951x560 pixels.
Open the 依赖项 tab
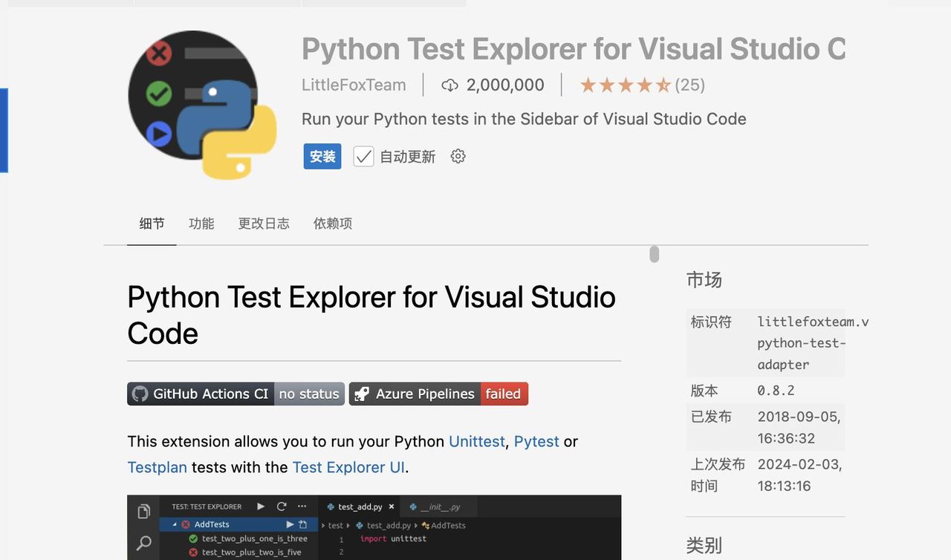click(x=332, y=223)
